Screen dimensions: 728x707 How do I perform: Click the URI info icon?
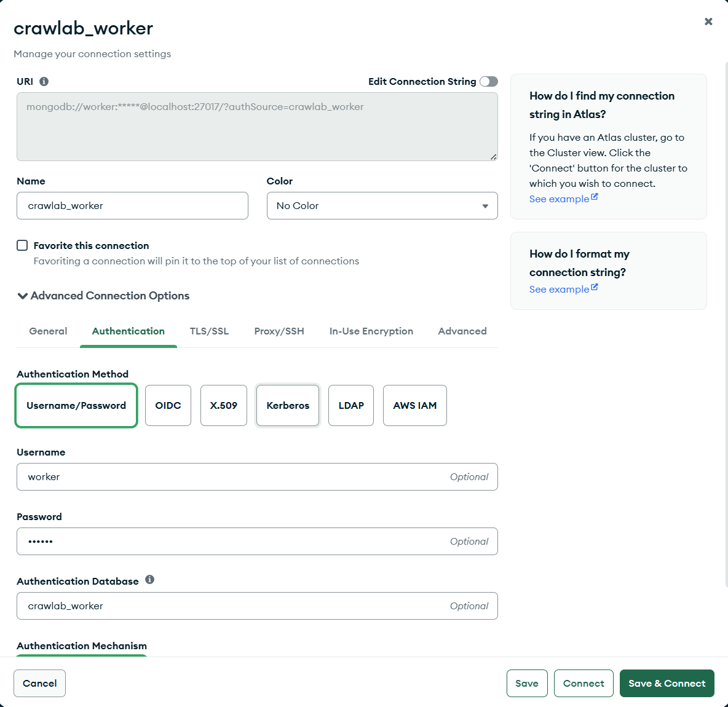pyautogui.click(x=44, y=81)
